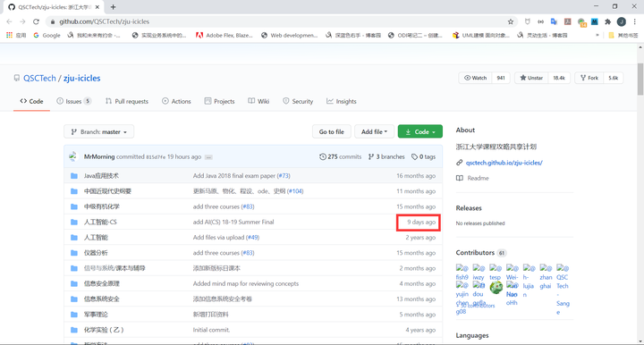Open the qsctech.github.io/zju-icicles link
The width and height of the screenshot is (644, 345).
click(504, 163)
